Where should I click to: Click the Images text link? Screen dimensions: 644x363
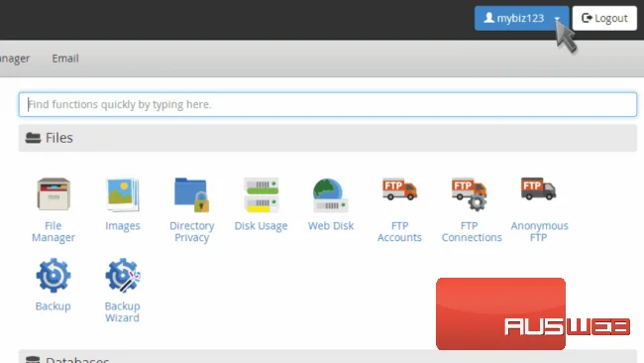[123, 226]
